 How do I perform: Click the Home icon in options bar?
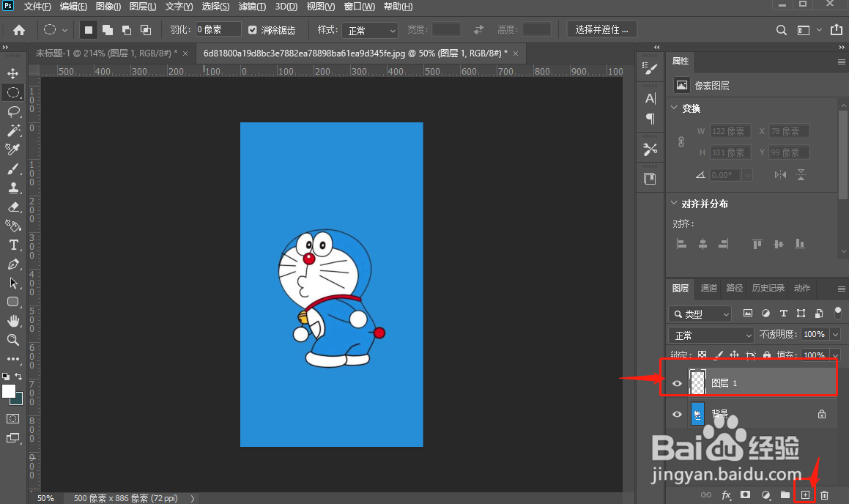point(19,30)
